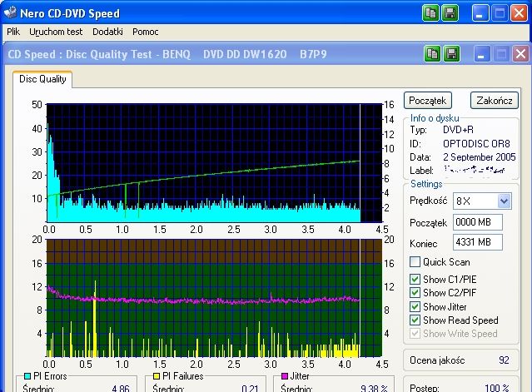The image size is (532, 392).
Task: Click the save floppy icon in the main title bar
Action: [x=450, y=13]
